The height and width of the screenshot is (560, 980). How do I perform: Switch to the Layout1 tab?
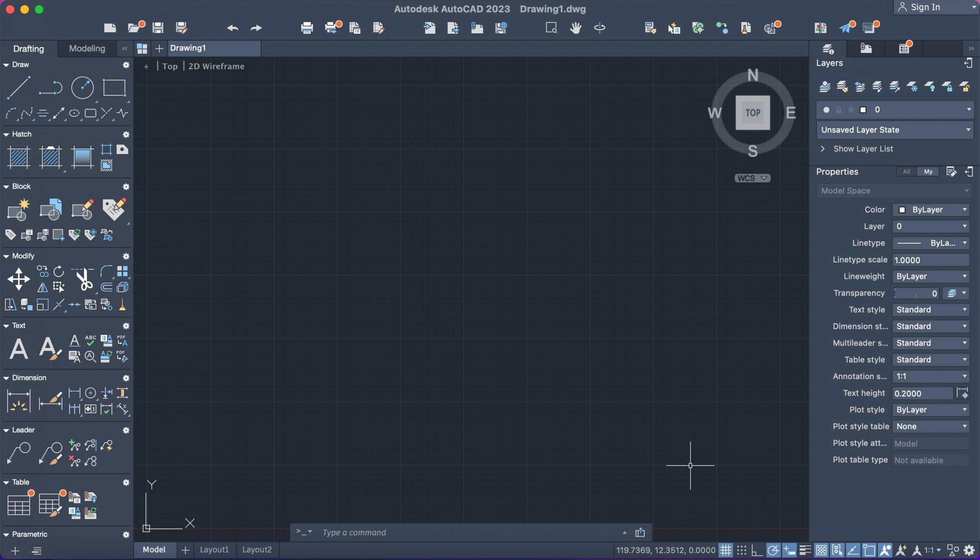214,549
